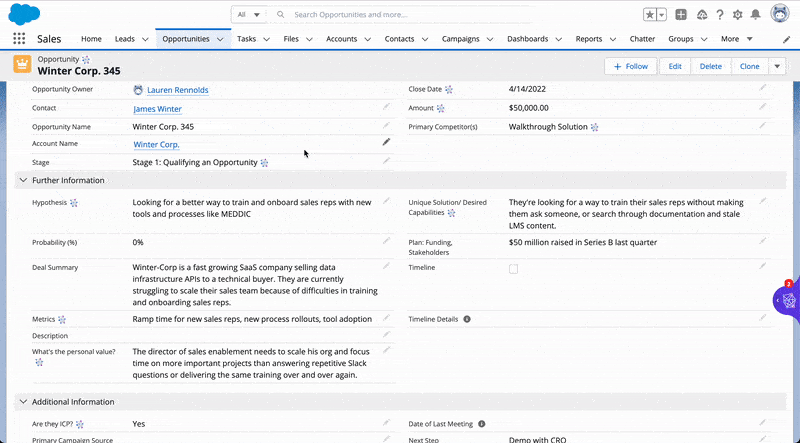
Task: Collapse the Further Information section
Action: click(x=23, y=180)
